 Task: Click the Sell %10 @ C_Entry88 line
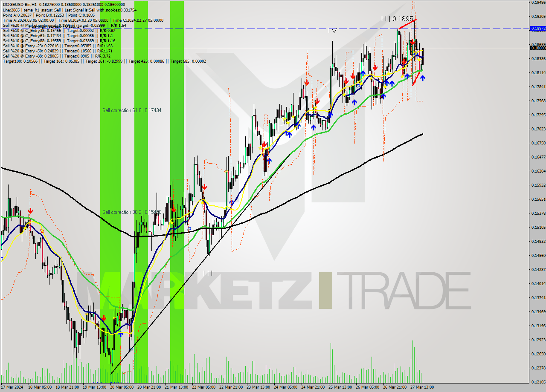(x=59, y=40)
